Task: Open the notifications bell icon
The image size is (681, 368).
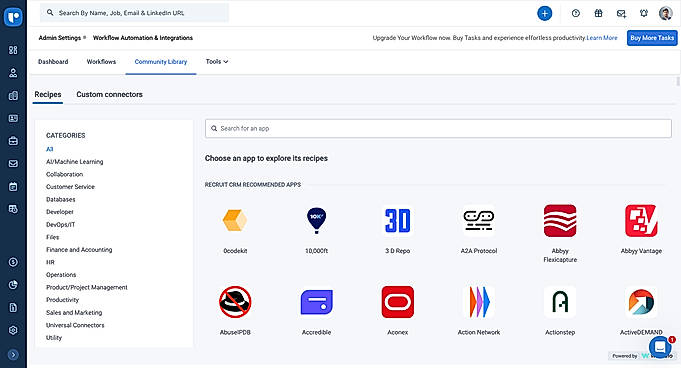Action: [644, 13]
